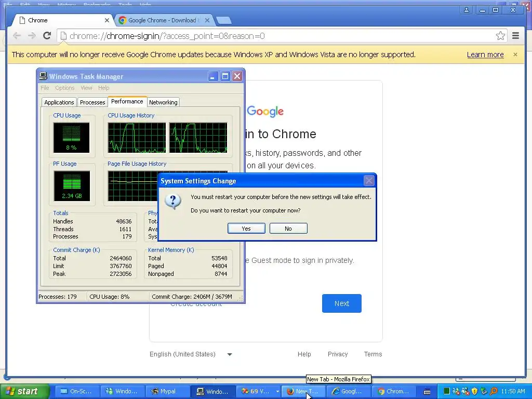
Task: Open the Windows Task Manager taskbar button
Action: [x=213, y=391]
